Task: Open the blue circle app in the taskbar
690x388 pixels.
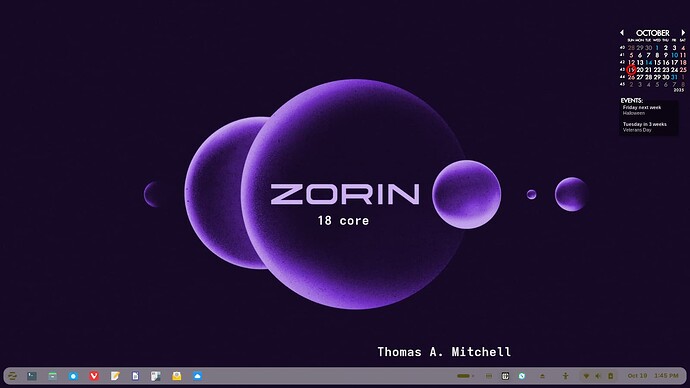Action: [73, 376]
